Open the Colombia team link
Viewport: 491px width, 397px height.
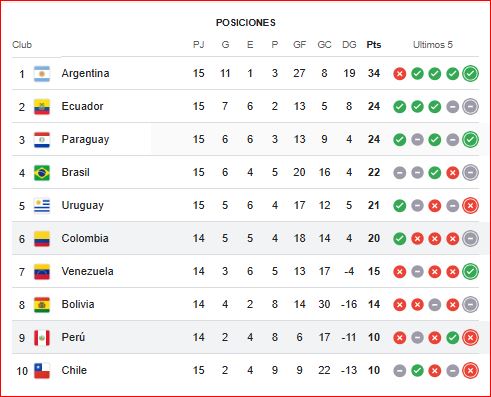tap(85, 238)
